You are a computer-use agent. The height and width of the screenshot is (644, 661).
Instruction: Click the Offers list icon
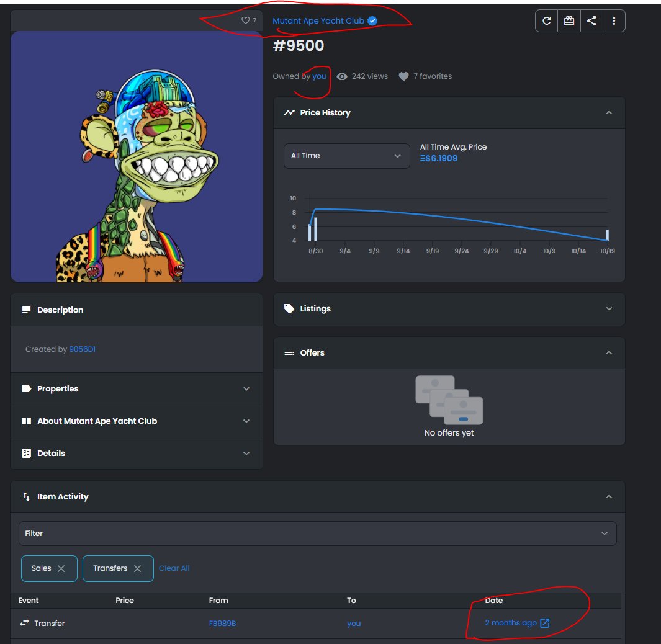pos(289,353)
